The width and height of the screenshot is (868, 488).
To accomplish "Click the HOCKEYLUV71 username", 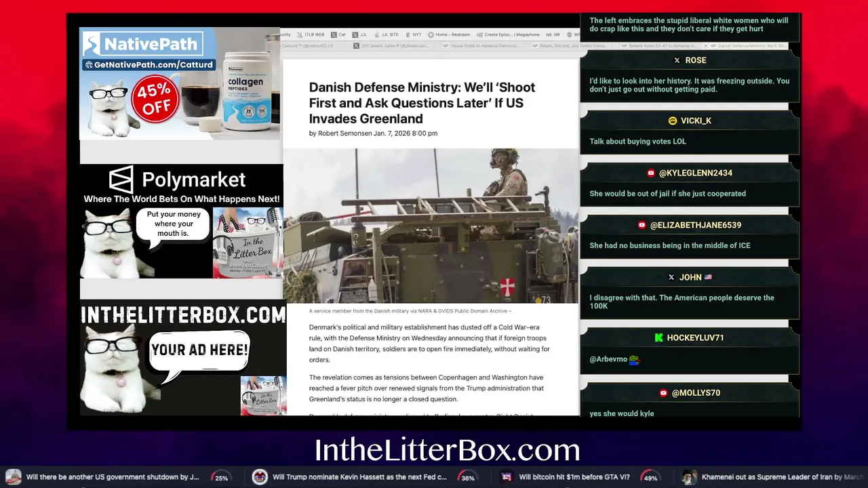I will coord(696,338).
